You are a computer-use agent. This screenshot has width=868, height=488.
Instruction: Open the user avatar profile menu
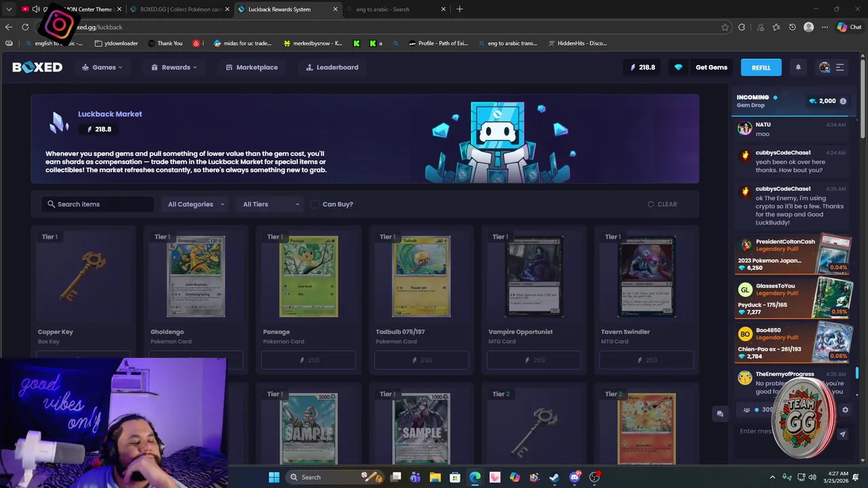coord(825,67)
